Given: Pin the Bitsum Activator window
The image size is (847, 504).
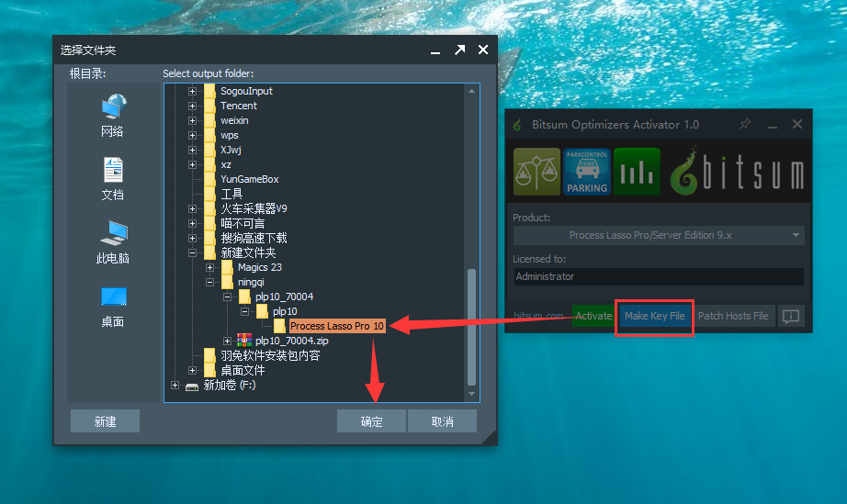Looking at the screenshot, I should [745, 124].
